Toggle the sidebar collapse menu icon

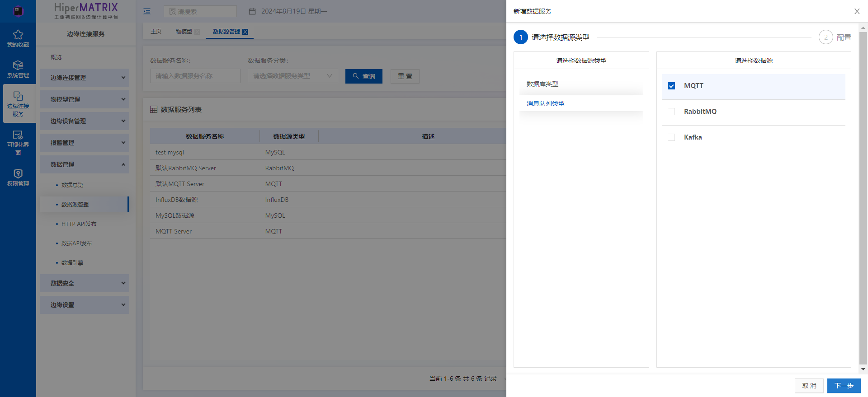147,11
